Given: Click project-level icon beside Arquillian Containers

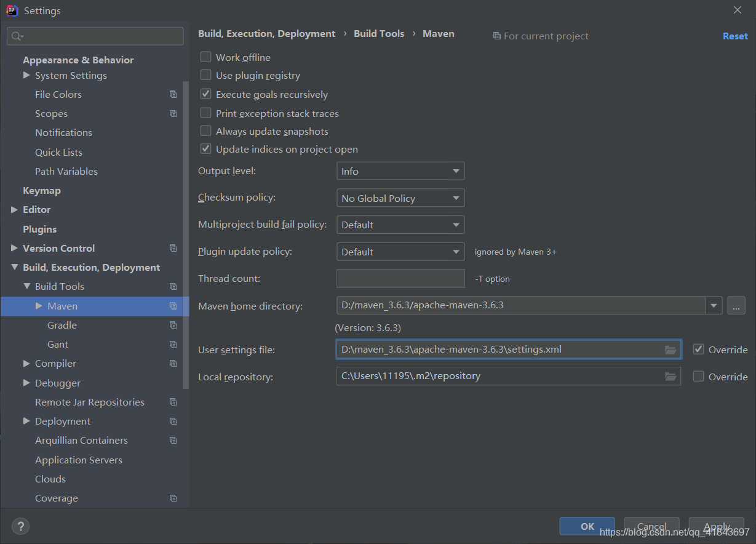Looking at the screenshot, I should pos(173,441).
